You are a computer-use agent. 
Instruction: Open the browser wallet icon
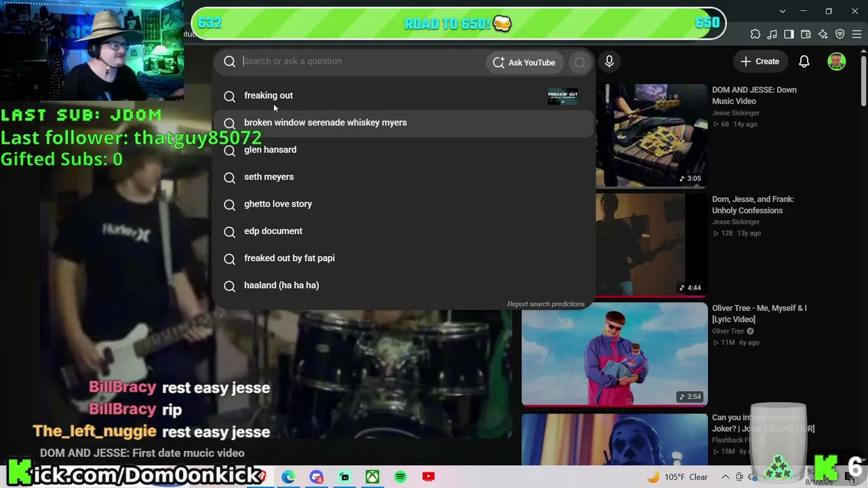click(x=806, y=35)
